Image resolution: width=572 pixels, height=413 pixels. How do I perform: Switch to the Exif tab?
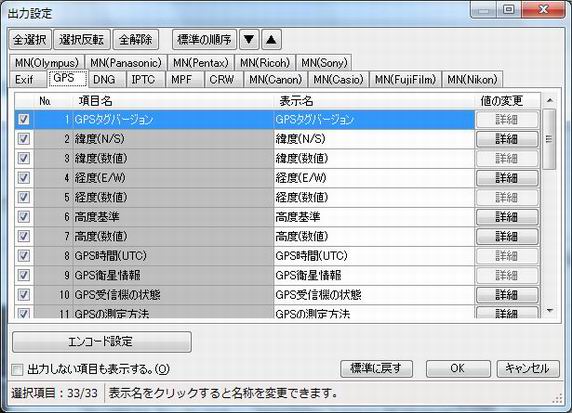[24, 80]
